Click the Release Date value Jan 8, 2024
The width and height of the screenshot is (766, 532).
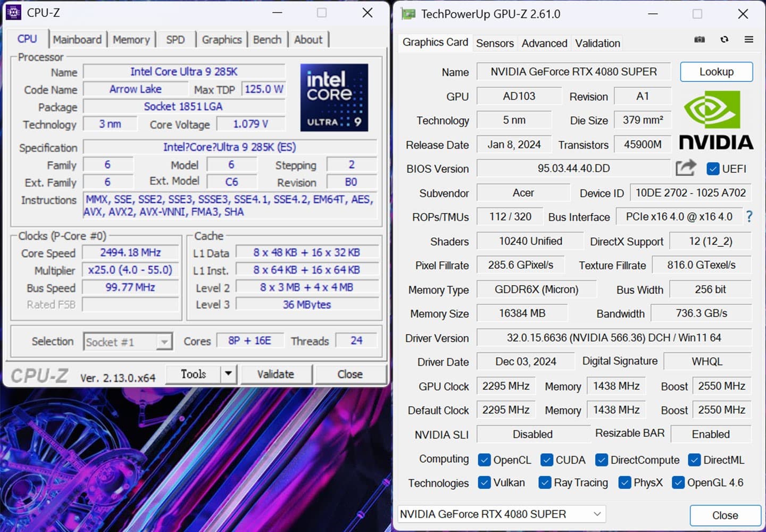[514, 145]
